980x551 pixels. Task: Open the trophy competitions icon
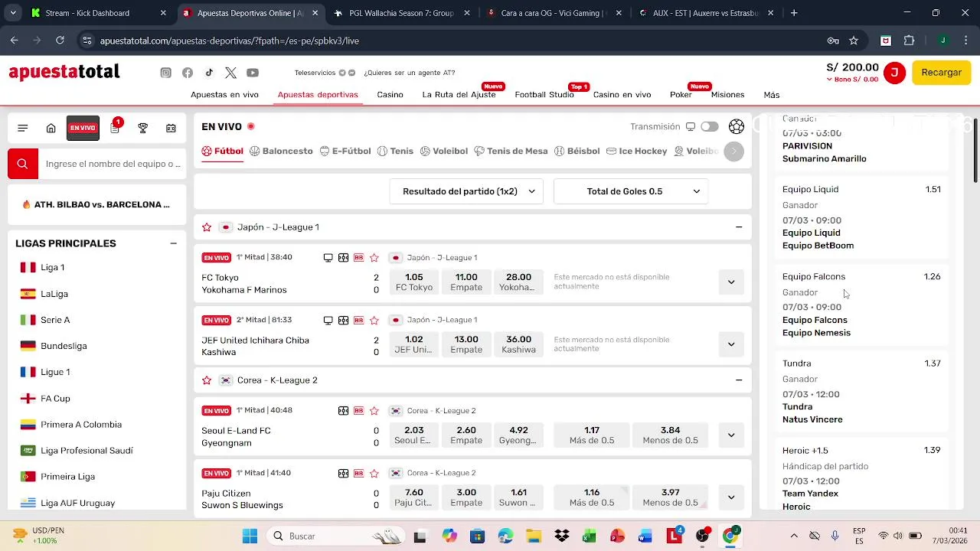[142, 128]
